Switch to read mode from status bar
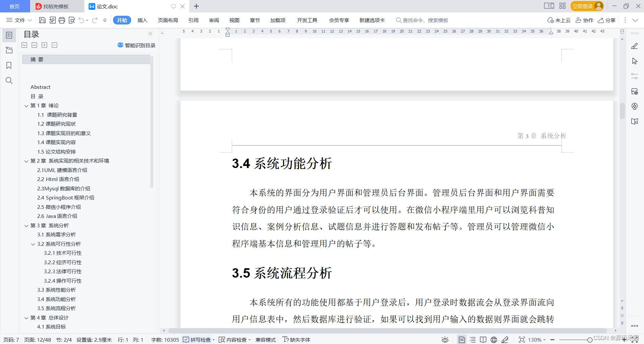The width and height of the screenshot is (644, 344). (x=483, y=340)
